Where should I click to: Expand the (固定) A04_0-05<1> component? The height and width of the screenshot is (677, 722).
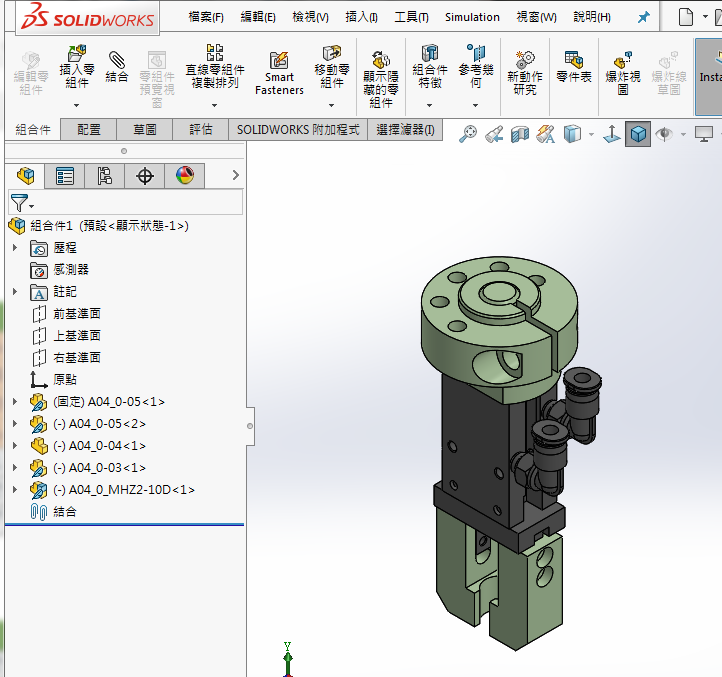(15, 402)
